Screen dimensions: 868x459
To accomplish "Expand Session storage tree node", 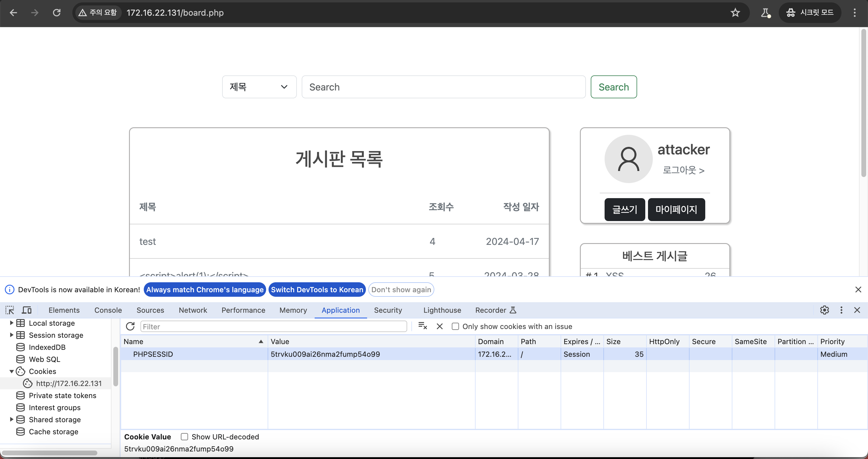I will tap(11, 335).
